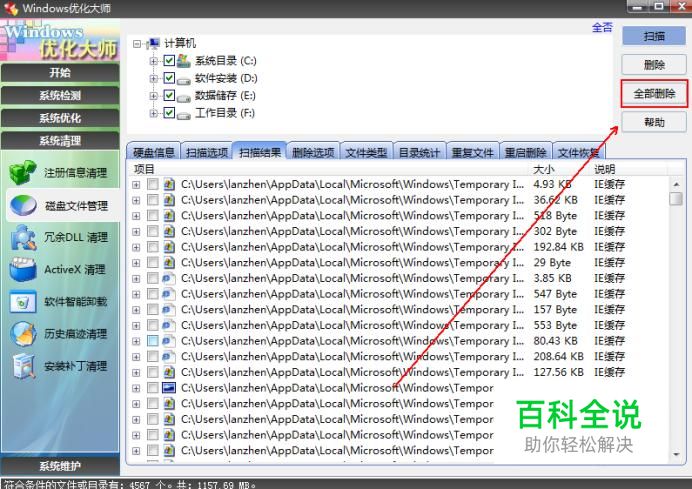Check the box for the 29 Byte file
692x489 pixels.
point(153,263)
